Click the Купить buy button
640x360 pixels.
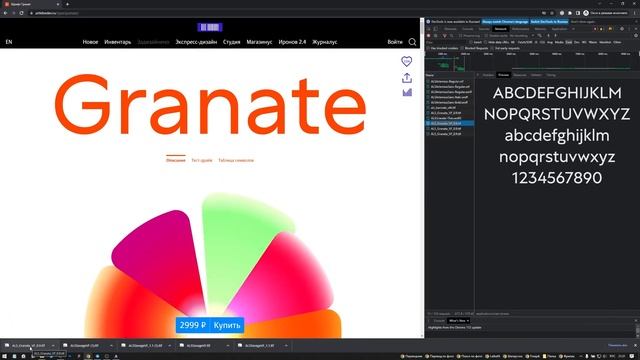click(227, 325)
